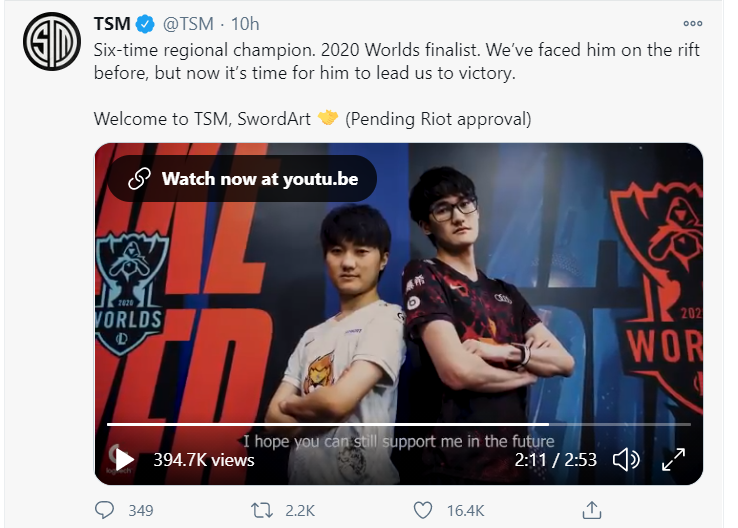The width and height of the screenshot is (738, 528).
Task: Click the video thumbnail with two players
Action: 399,314
